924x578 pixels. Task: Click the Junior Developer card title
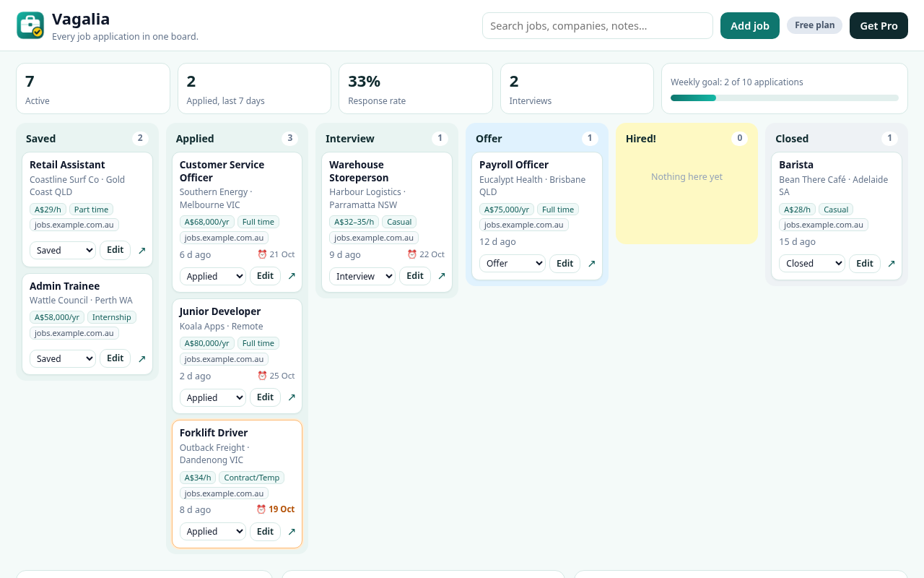pos(220,311)
